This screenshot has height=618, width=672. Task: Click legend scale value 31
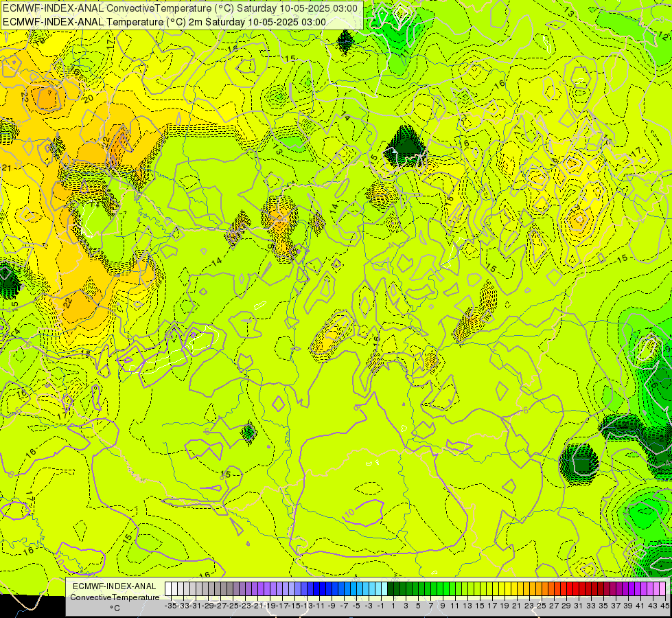pos(579,606)
